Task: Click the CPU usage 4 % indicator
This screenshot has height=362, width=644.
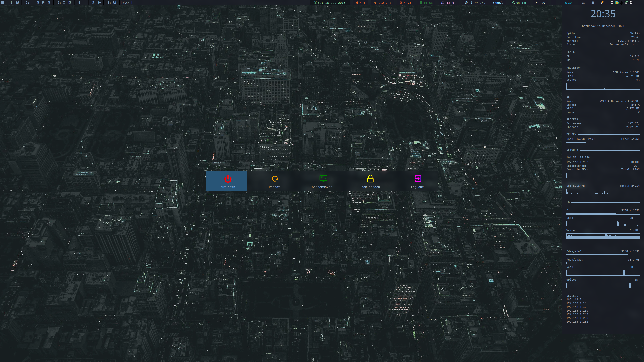Action: point(361,3)
